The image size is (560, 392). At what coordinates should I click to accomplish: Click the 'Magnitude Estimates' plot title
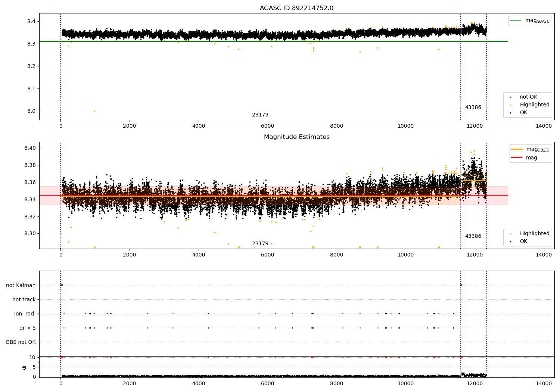(296, 137)
